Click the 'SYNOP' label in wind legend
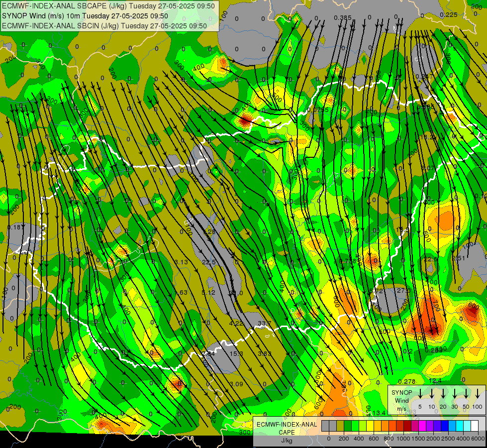The width and height of the screenshot is (487, 448). pos(401,392)
